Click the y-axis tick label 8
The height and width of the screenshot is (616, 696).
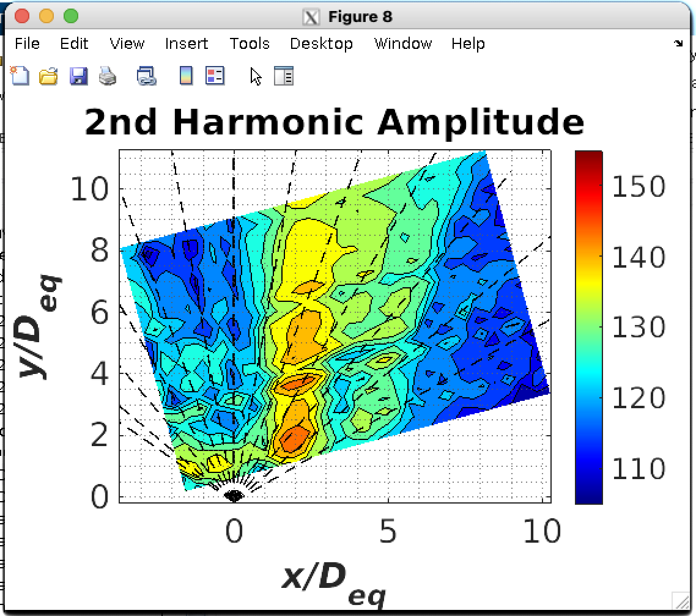point(100,251)
